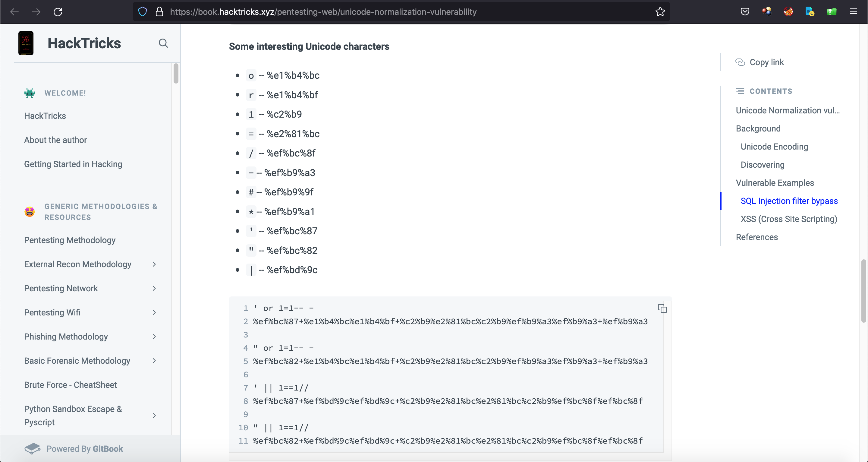Expand Basic Forensic Methodology chevron
This screenshot has height=462, width=868.
pos(154,361)
